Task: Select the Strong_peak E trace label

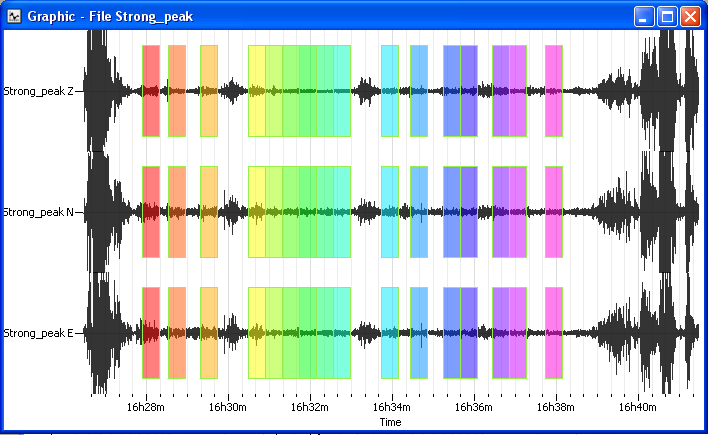Action: click(x=38, y=333)
